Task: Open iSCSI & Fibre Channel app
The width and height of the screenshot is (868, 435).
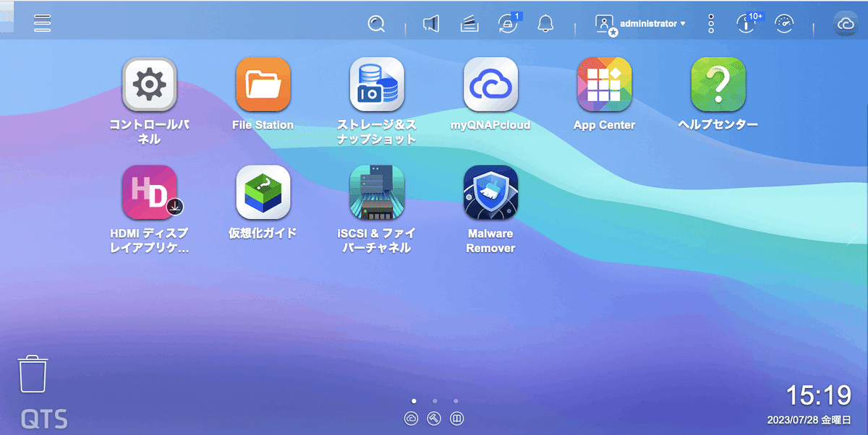Action: pos(377,193)
